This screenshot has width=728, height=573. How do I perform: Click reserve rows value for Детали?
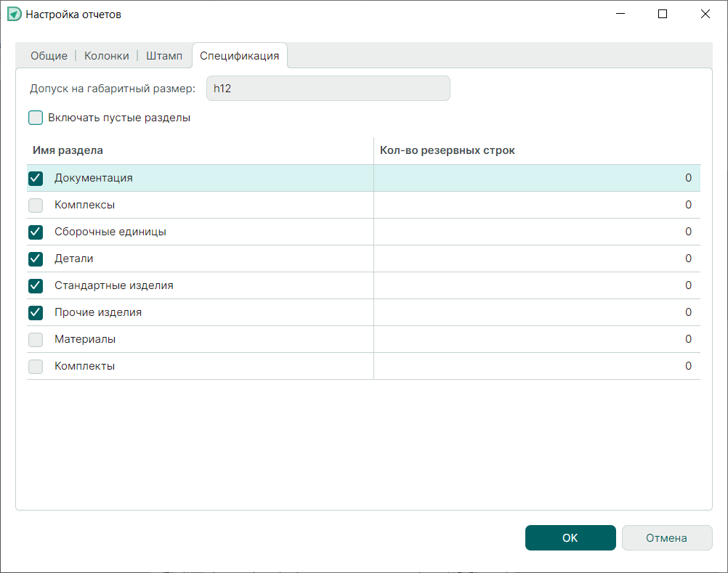[536, 259]
